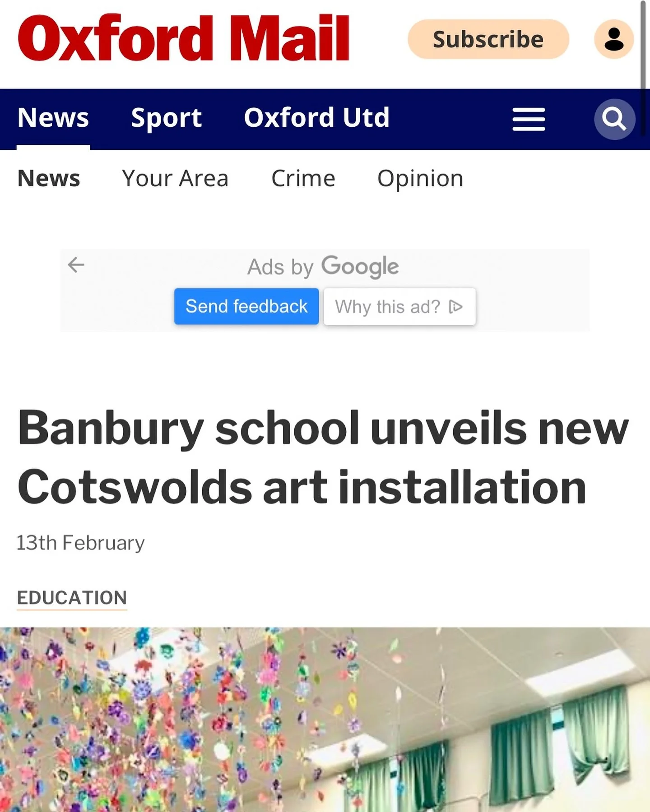
Task: Open the user account profile icon
Action: coord(614,39)
